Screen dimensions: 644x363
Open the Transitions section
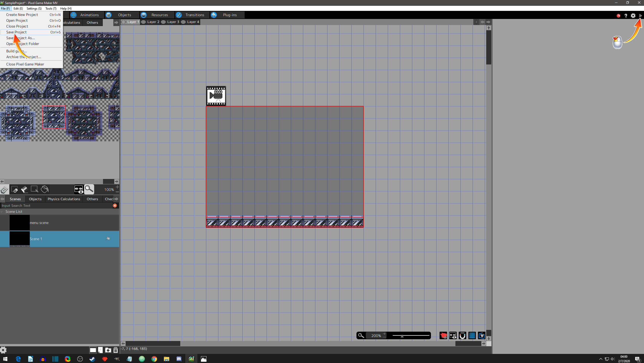click(194, 15)
